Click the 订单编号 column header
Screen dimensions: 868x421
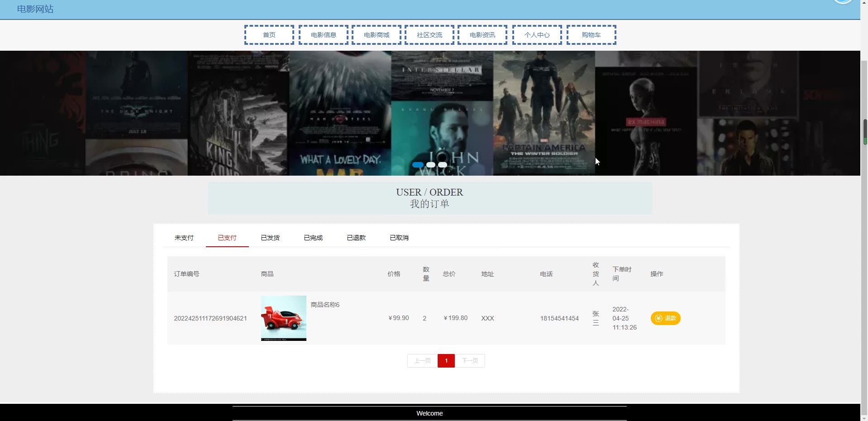tap(186, 274)
